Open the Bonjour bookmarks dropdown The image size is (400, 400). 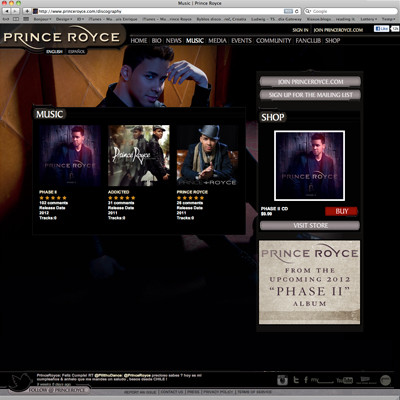coord(42,19)
